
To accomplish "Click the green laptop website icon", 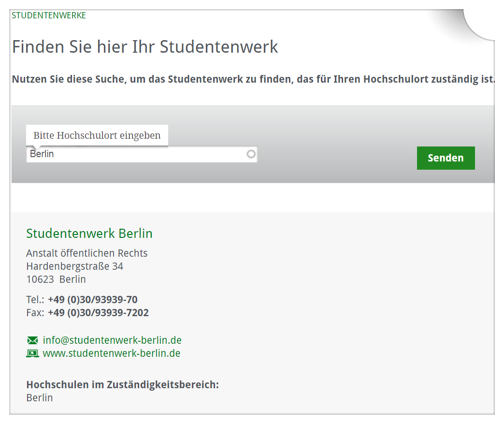I will [x=32, y=353].
